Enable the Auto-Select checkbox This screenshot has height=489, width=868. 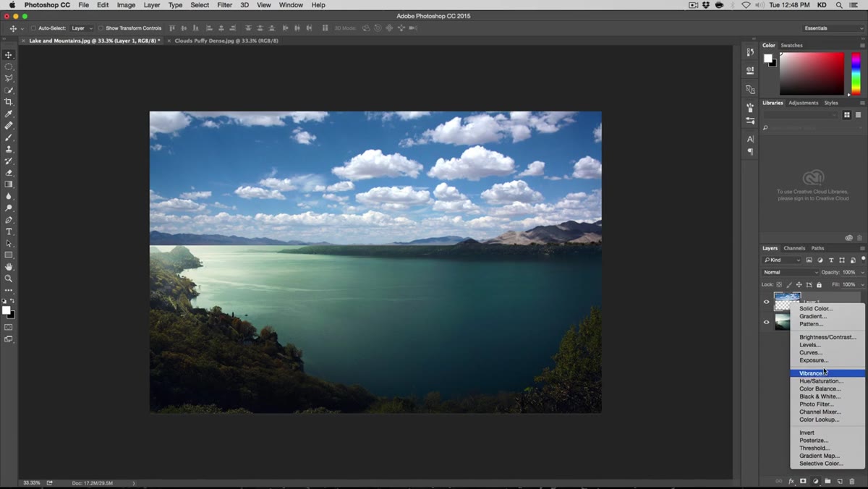33,28
